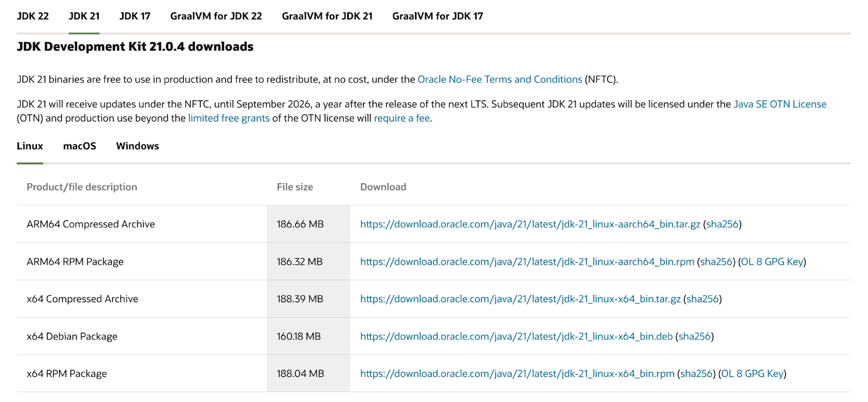Select the macOS downloads tab
This screenshot has height=402, width=868.
coord(79,146)
